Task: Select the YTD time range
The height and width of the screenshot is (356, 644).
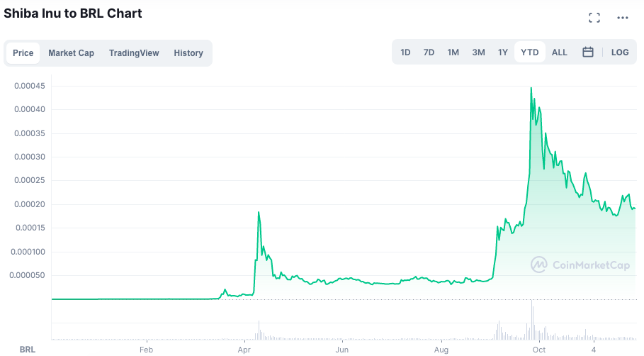Action: click(529, 52)
